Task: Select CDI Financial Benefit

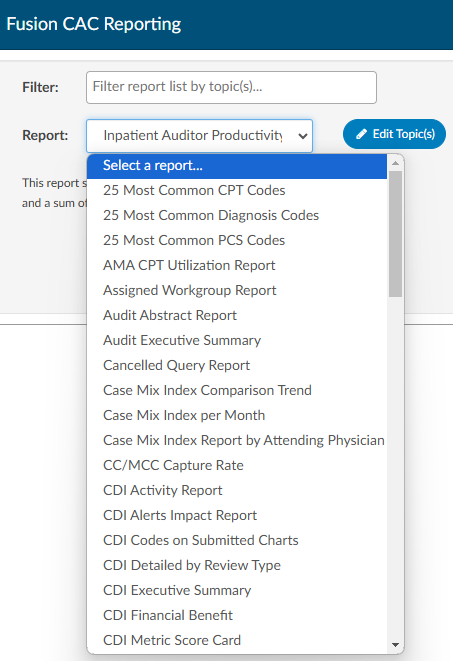Action: pyautogui.click(x=237, y=615)
